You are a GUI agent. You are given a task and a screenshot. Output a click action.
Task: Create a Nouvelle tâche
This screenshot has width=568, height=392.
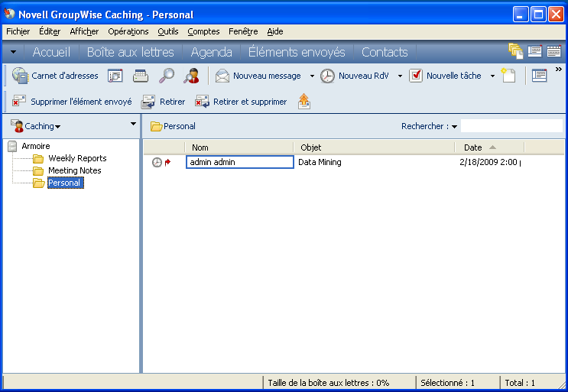tap(446, 76)
